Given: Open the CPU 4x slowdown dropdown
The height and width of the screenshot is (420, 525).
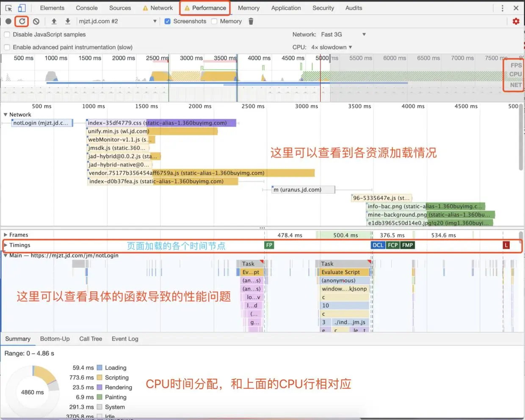Looking at the screenshot, I should (x=332, y=47).
